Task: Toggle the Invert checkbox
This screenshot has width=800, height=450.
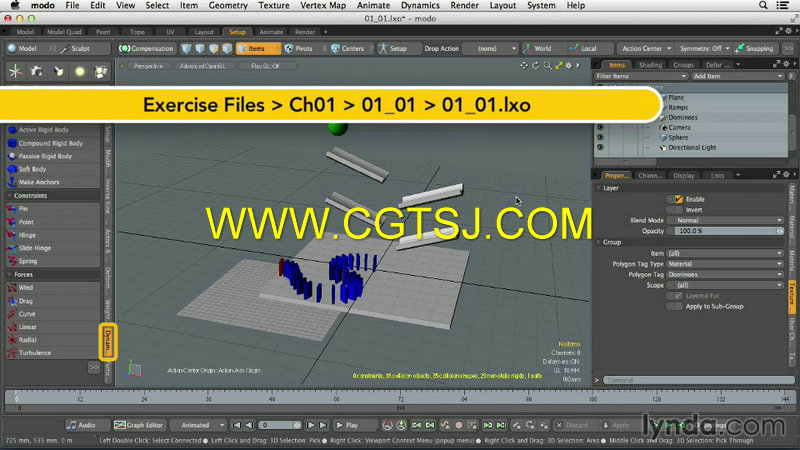Action: tap(679, 210)
